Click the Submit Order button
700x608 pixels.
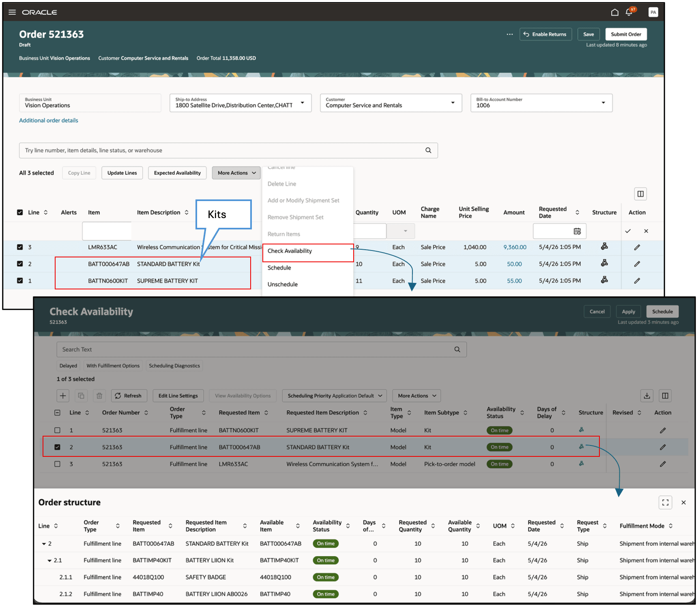(626, 34)
